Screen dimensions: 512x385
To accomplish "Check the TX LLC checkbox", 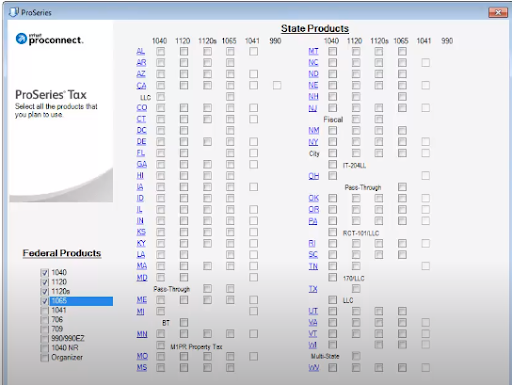I will 332,300.
